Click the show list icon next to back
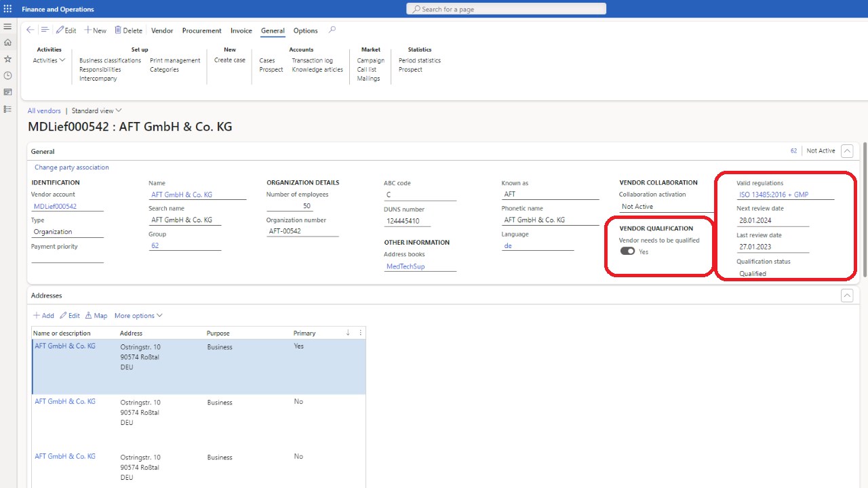Screen dimensions: 868x488 coord(45,30)
